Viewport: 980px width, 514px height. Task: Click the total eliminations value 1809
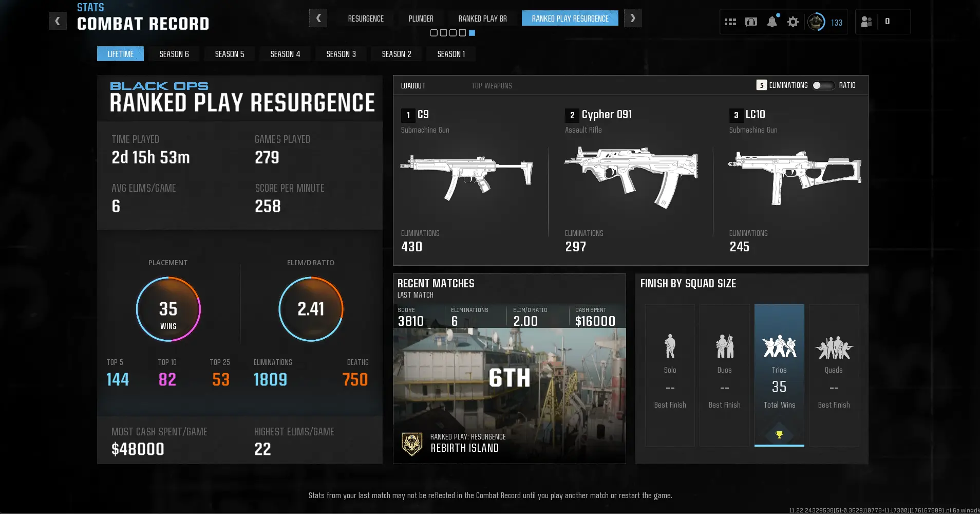pyautogui.click(x=270, y=379)
